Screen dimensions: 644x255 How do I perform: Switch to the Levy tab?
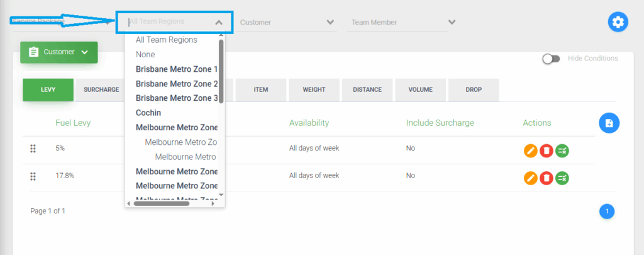[x=48, y=90]
